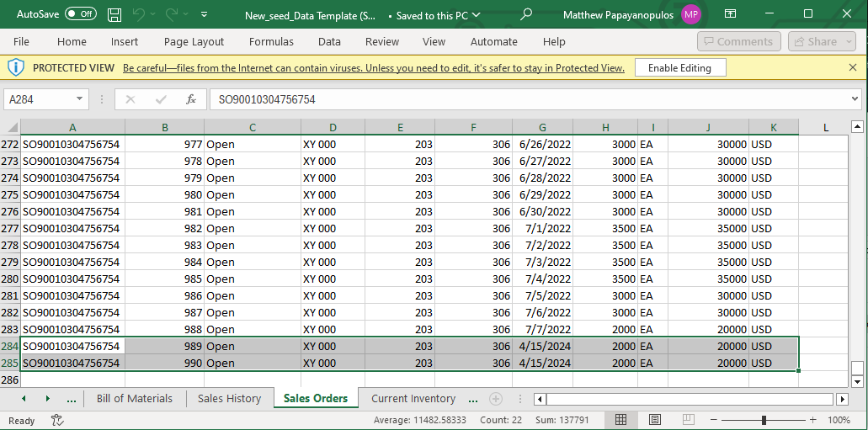This screenshot has height=430, width=868.
Task: Click the Enable Editing button
Action: (x=679, y=68)
